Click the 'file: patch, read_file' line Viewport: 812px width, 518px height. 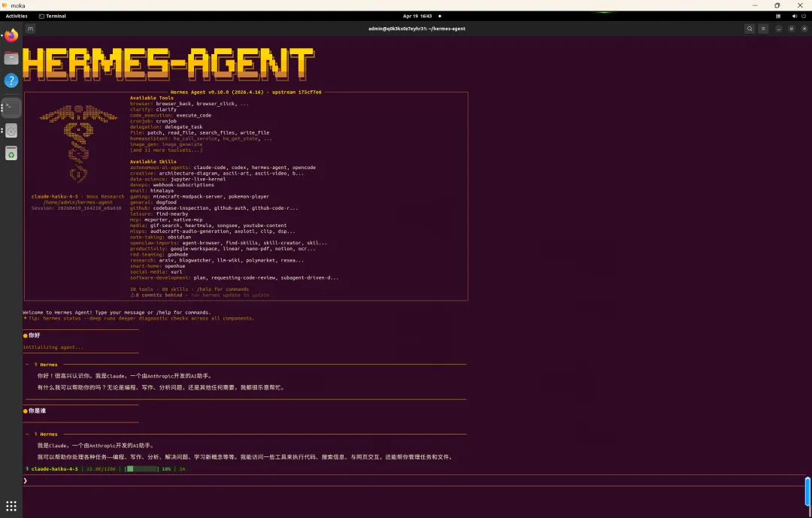(x=199, y=132)
